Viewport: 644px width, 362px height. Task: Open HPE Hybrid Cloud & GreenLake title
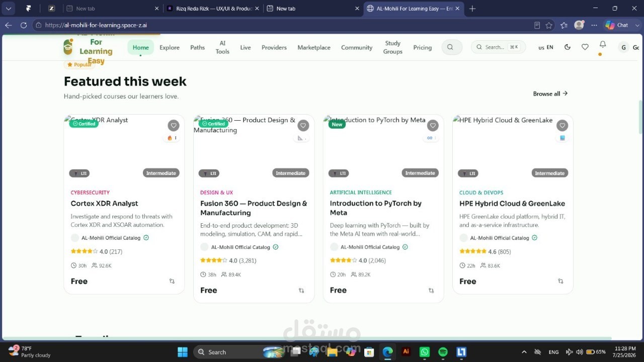point(512,204)
